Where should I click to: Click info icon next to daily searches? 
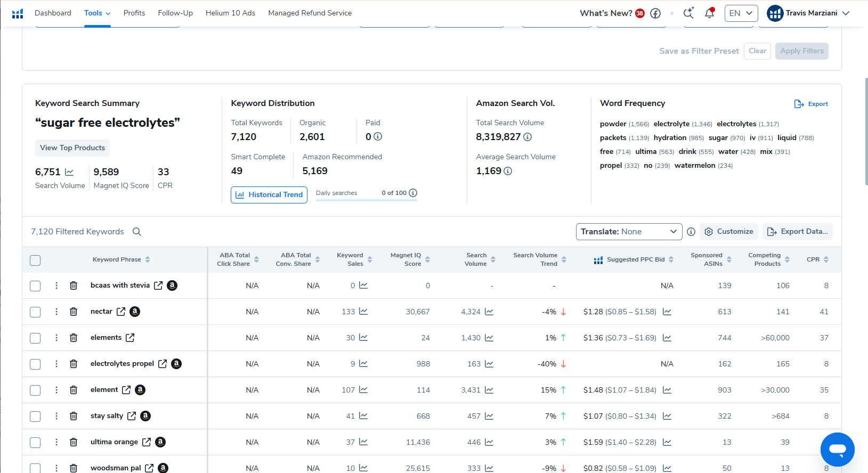tap(413, 193)
